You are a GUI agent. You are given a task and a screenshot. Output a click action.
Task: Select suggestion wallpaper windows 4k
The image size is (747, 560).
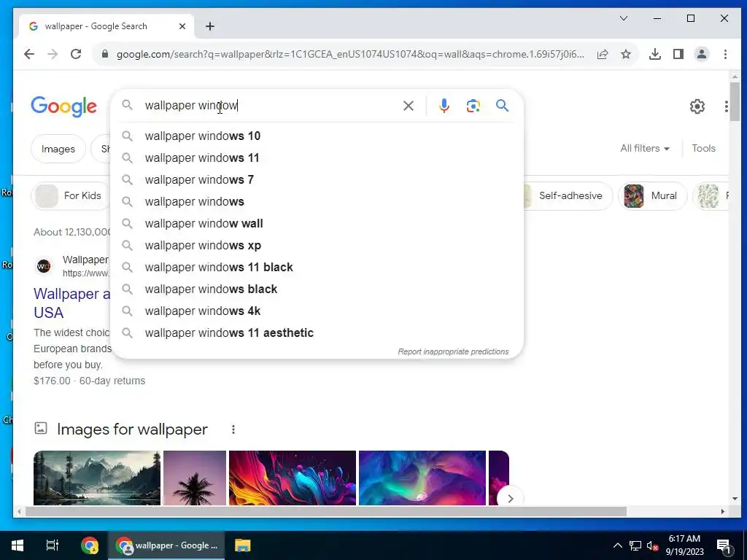[317, 311]
